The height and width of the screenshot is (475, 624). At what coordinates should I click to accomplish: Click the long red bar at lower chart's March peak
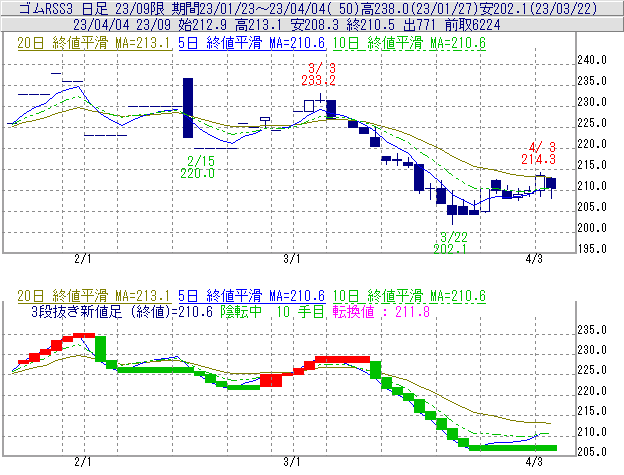(x=342, y=360)
